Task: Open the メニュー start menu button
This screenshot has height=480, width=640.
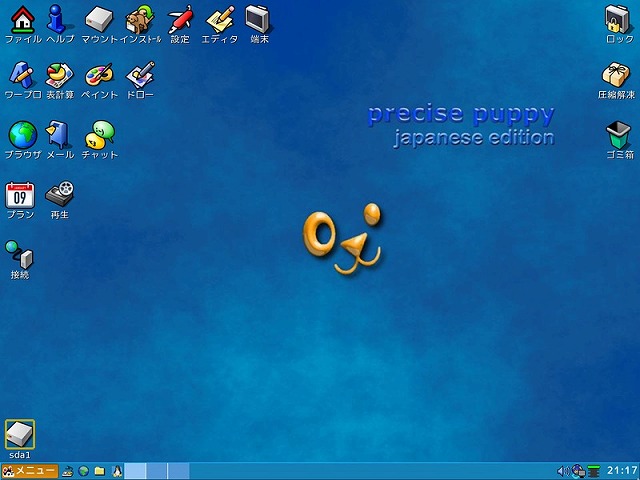Action: 29,471
